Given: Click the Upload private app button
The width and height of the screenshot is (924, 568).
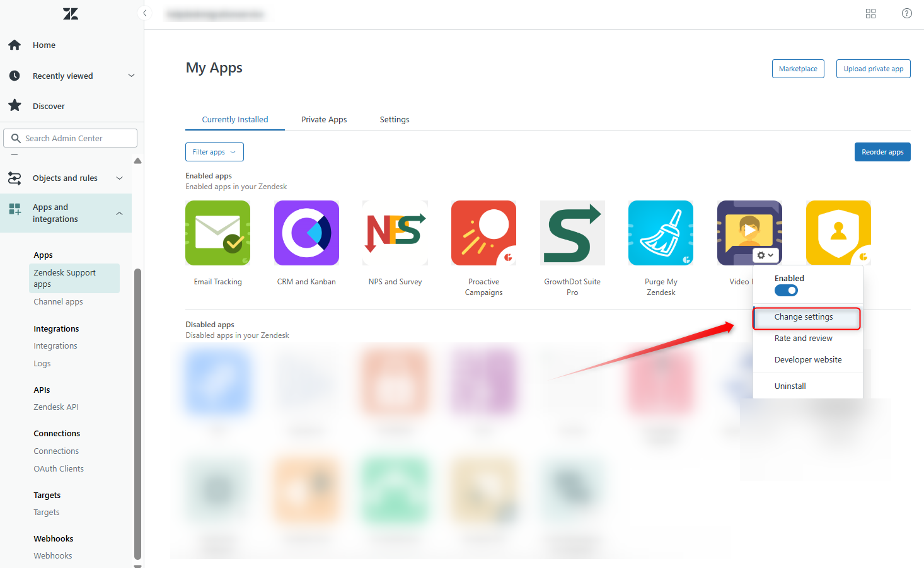Looking at the screenshot, I should (x=873, y=69).
